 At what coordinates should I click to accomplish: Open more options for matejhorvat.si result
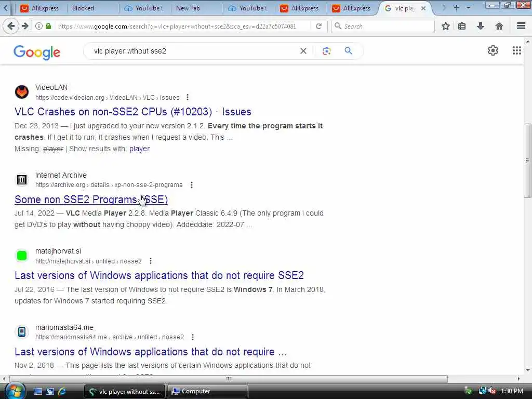[x=151, y=261]
